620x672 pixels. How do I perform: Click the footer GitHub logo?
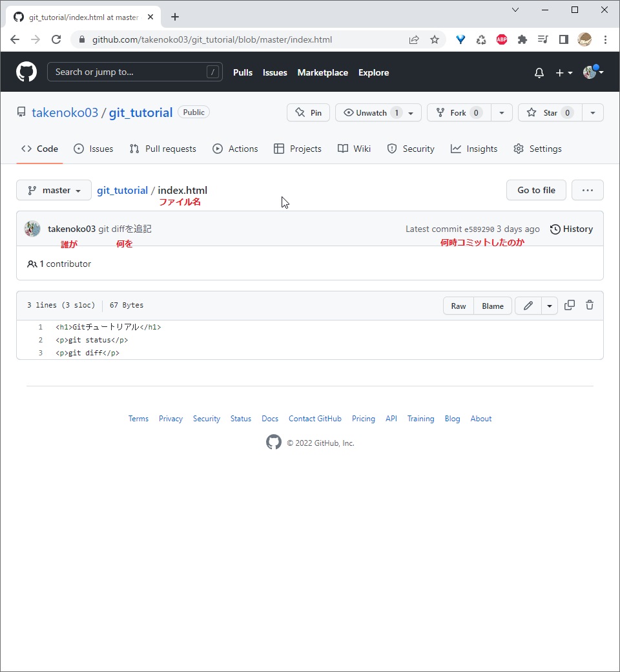274,442
